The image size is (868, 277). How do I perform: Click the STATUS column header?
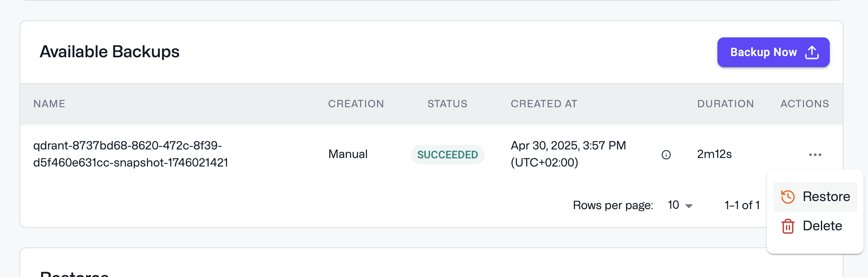pyautogui.click(x=447, y=104)
